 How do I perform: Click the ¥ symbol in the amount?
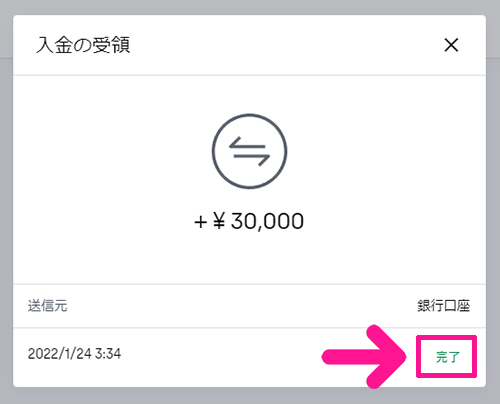(x=219, y=221)
